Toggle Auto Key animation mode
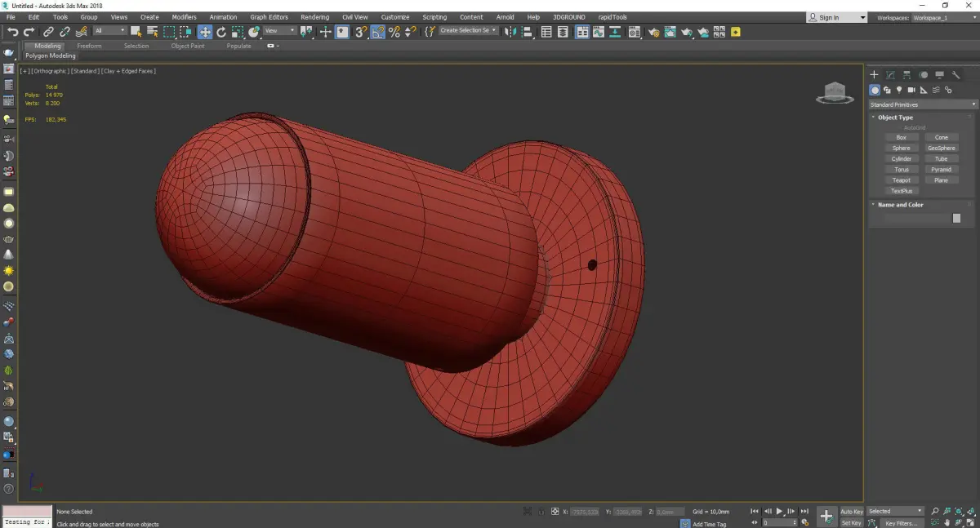 coord(852,512)
